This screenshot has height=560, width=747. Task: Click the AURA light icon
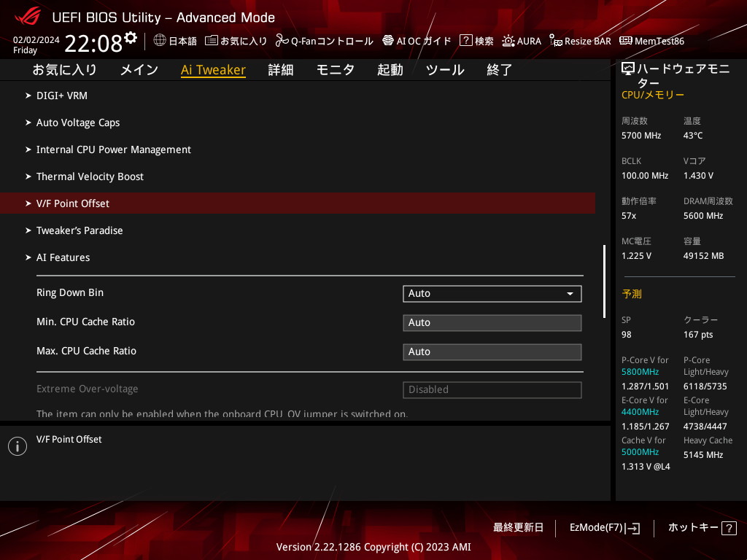[508, 41]
